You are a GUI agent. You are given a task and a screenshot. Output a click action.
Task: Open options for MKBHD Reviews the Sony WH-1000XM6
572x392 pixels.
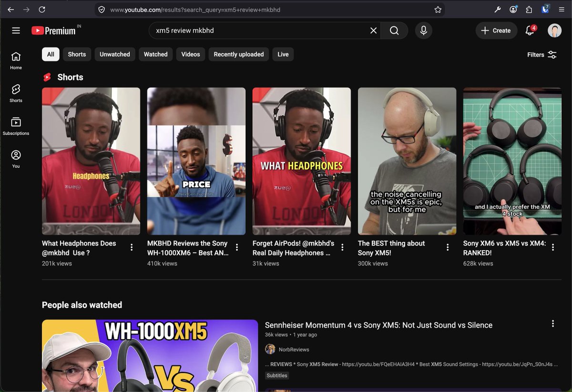[237, 247]
